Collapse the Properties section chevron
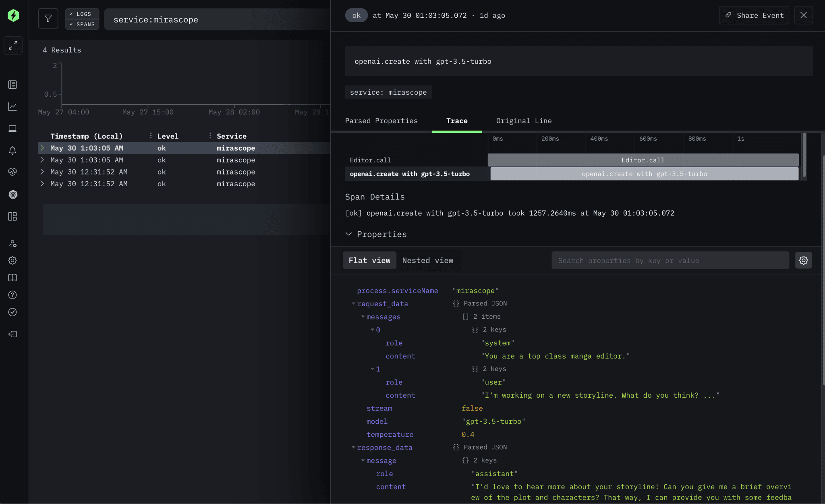This screenshot has height=504, width=825. pos(348,234)
